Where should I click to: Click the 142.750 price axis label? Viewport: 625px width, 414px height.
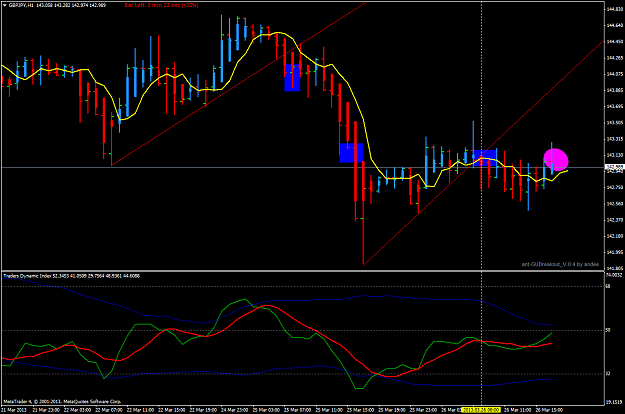click(614, 187)
